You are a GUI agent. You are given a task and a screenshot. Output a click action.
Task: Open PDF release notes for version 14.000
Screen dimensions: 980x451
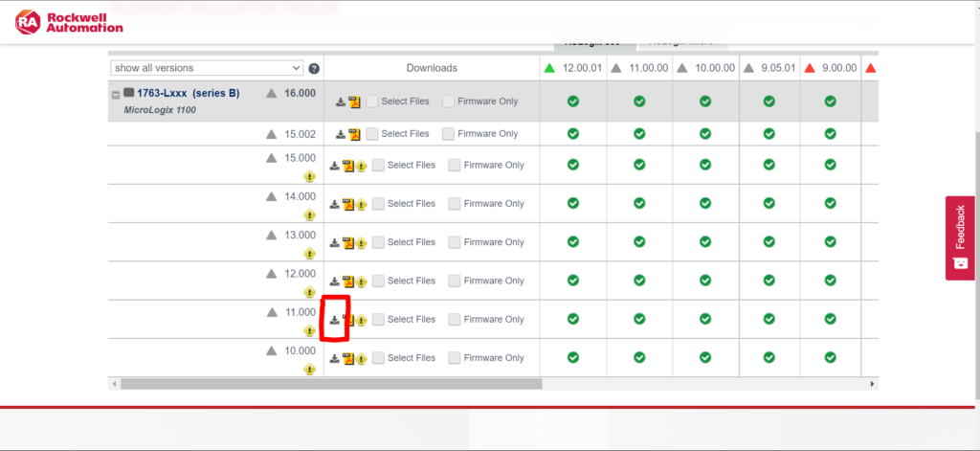click(x=348, y=205)
